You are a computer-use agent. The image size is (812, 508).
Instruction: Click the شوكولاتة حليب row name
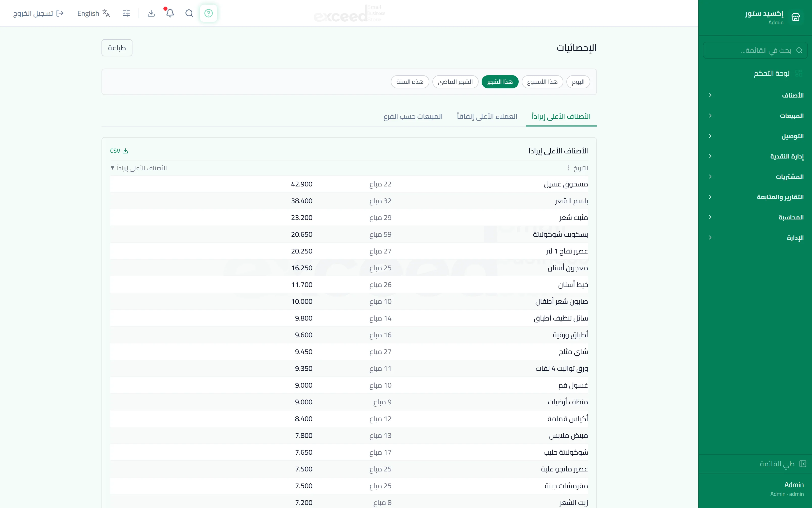point(566,453)
